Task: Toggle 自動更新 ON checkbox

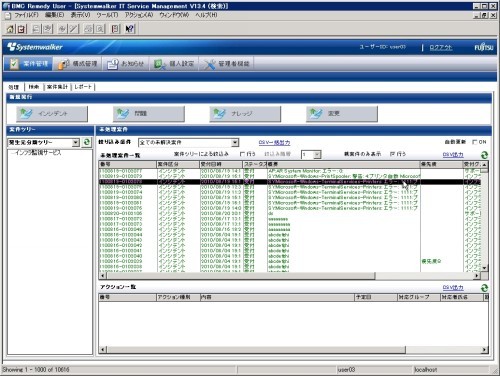Action: [475, 142]
